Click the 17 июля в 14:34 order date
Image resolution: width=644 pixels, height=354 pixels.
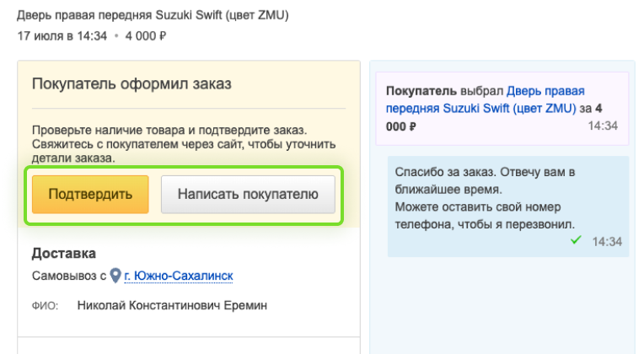pyautogui.click(x=62, y=36)
